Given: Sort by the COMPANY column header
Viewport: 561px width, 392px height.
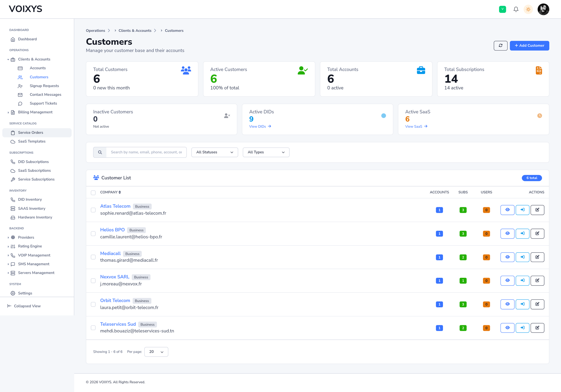Looking at the screenshot, I should [x=110, y=192].
